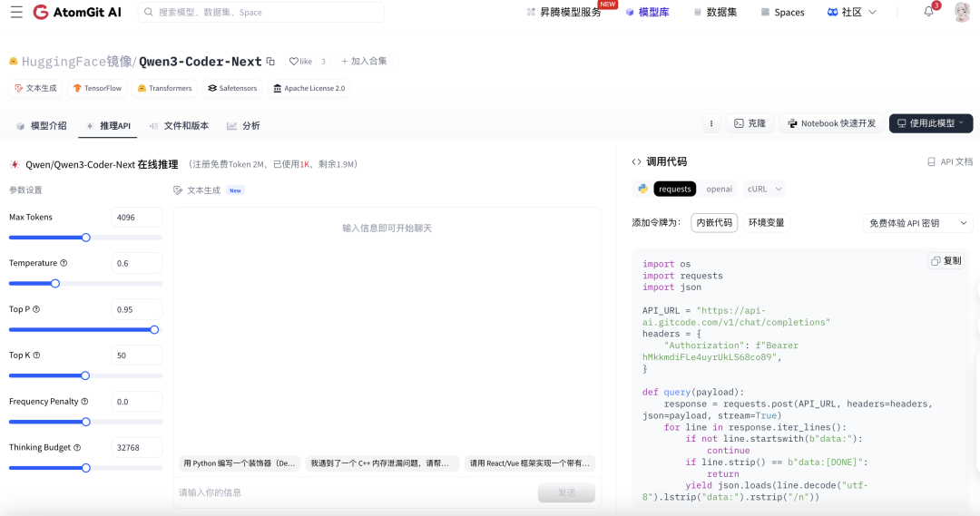This screenshot has width=980, height=516.
Task: Select 内嵌代码 token option
Action: 714,223
